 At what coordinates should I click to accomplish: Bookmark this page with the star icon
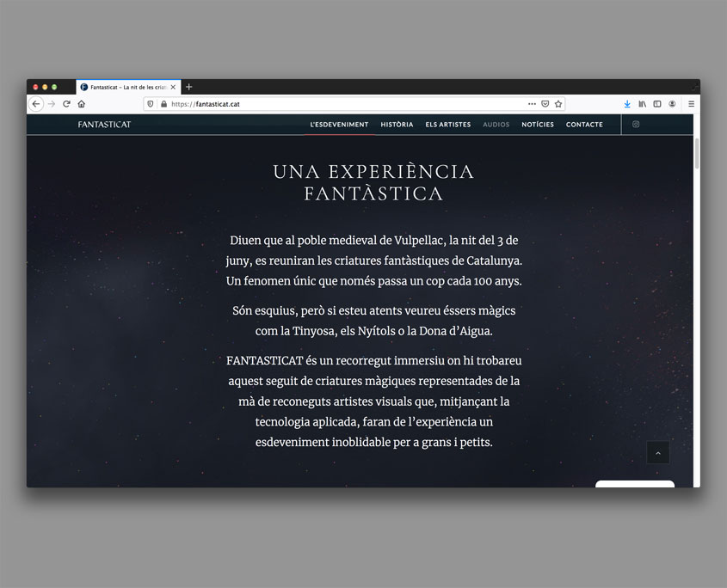click(558, 104)
